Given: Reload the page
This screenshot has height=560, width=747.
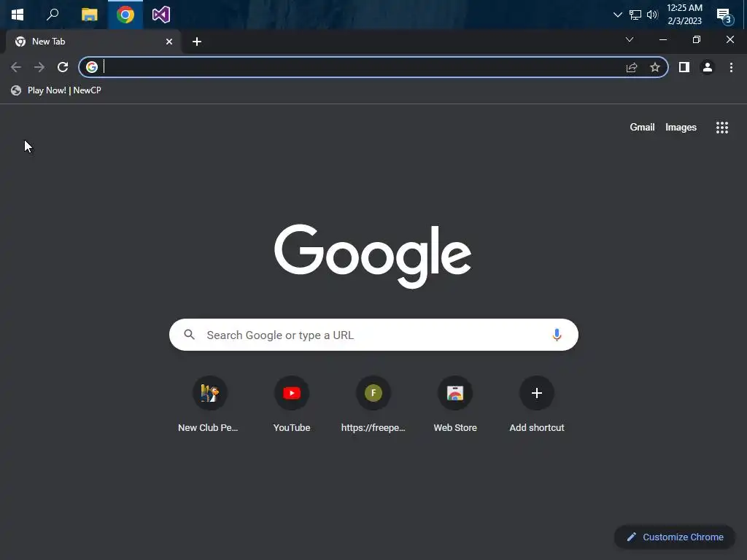Looking at the screenshot, I should [x=63, y=67].
